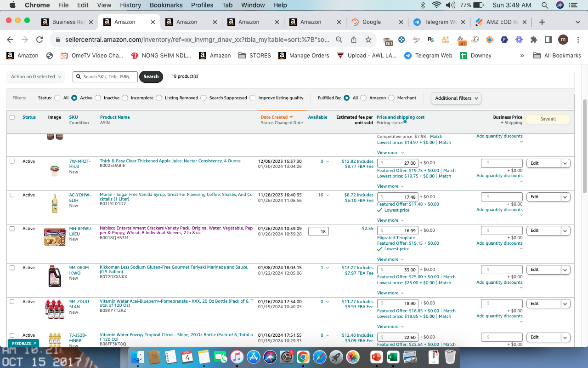Bookmark this page with the star icon
Viewport: 588px width, 368px height.
coord(368,40)
